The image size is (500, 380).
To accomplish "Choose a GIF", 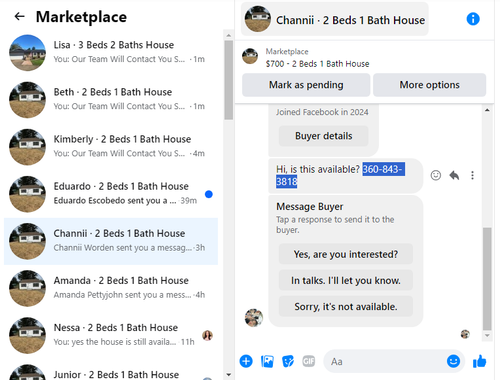I will coord(309,361).
